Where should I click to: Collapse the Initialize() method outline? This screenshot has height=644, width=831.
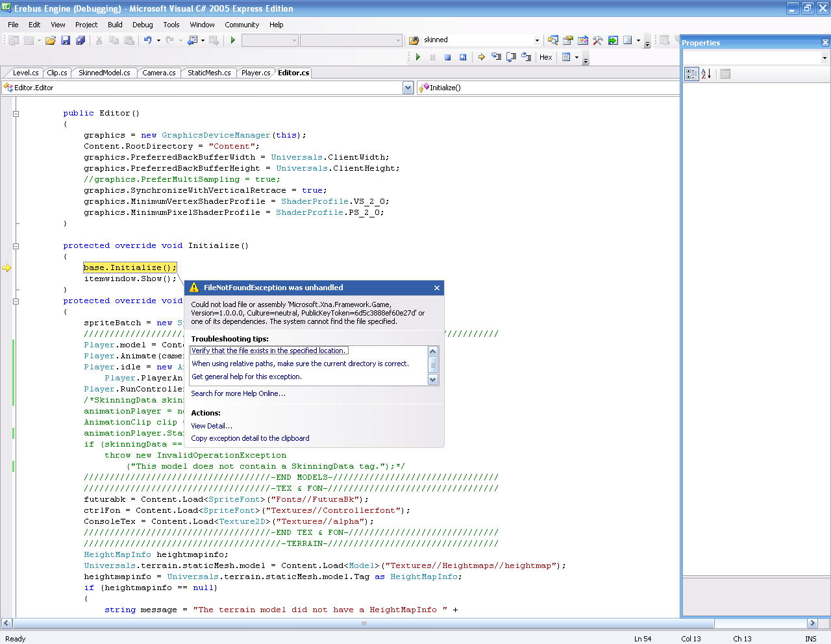click(x=16, y=246)
